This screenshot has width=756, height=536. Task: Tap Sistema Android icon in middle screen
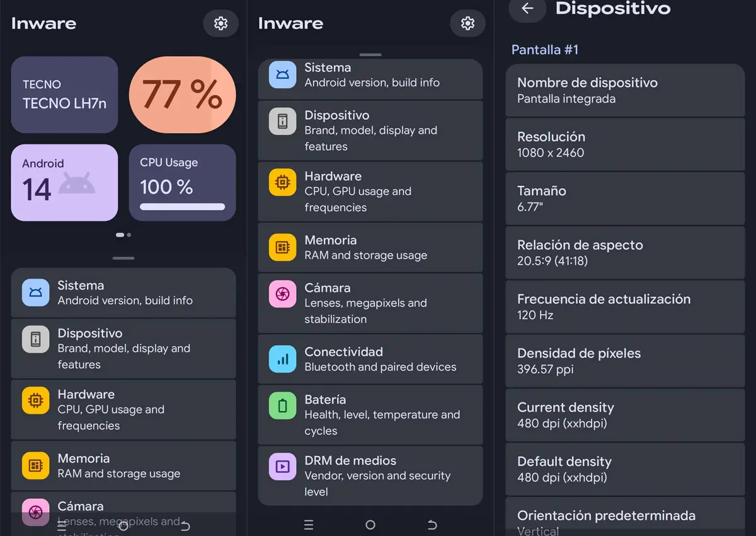tap(282, 74)
